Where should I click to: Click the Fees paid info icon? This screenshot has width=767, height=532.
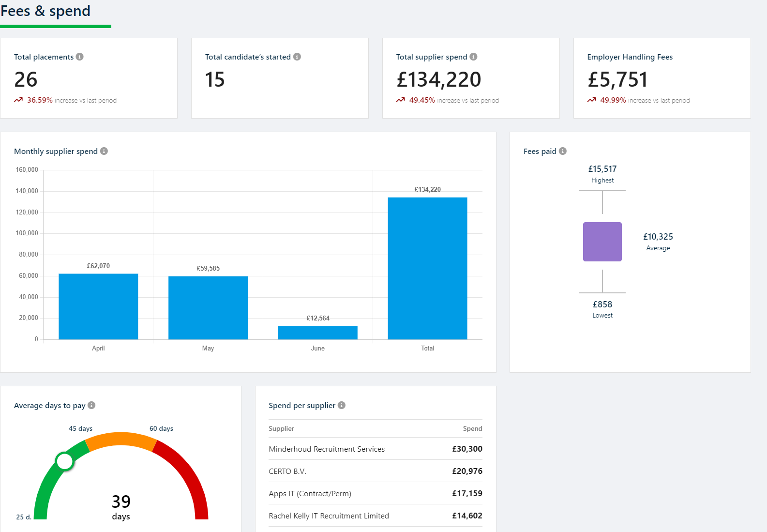pyautogui.click(x=562, y=151)
